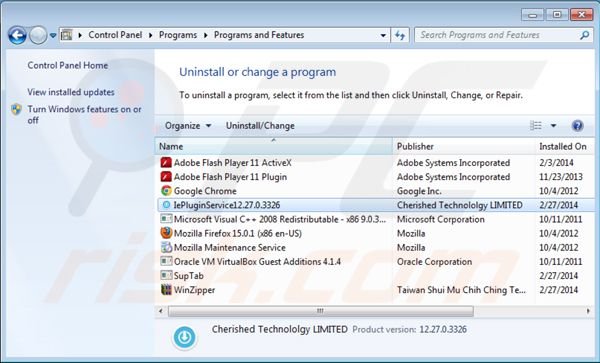
Task: Click the Help question mark icon
Action: tap(577, 125)
